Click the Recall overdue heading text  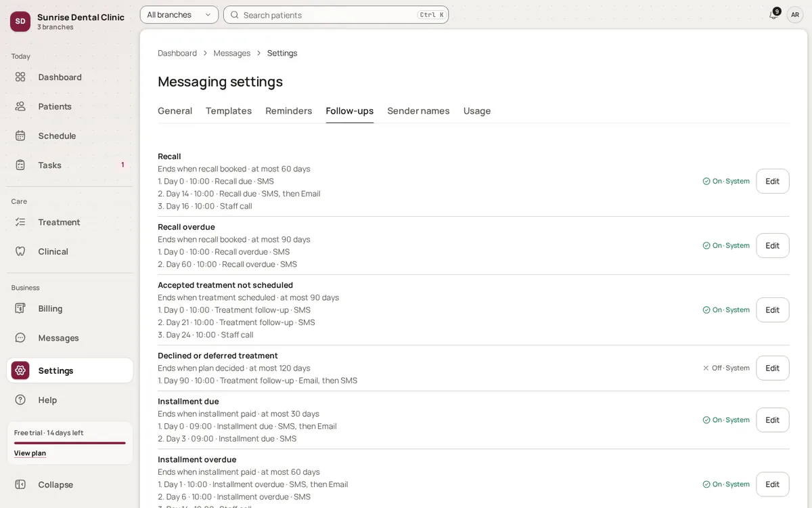pyautogui.click(x=186, y=227)
